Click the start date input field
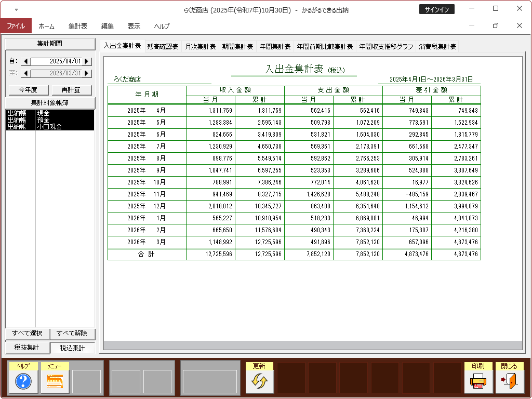The height and width of the screenshot is (399, 532). click(x=56, y=61)
